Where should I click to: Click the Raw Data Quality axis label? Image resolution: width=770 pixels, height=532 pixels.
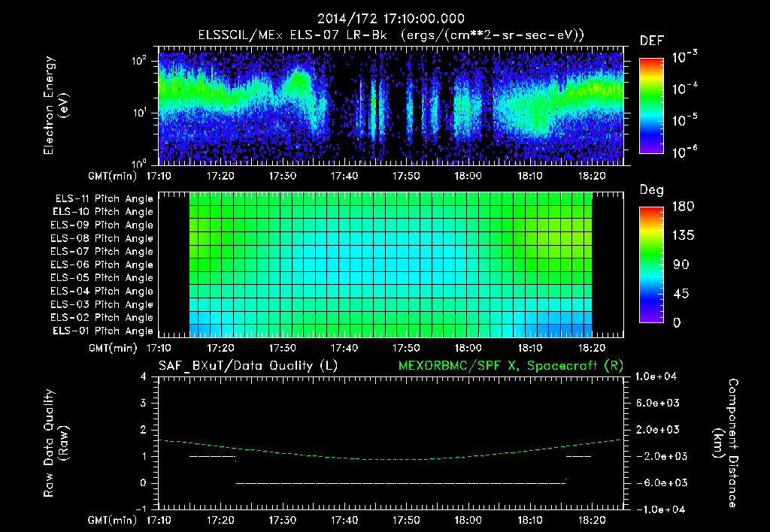[x=56, y=443]
